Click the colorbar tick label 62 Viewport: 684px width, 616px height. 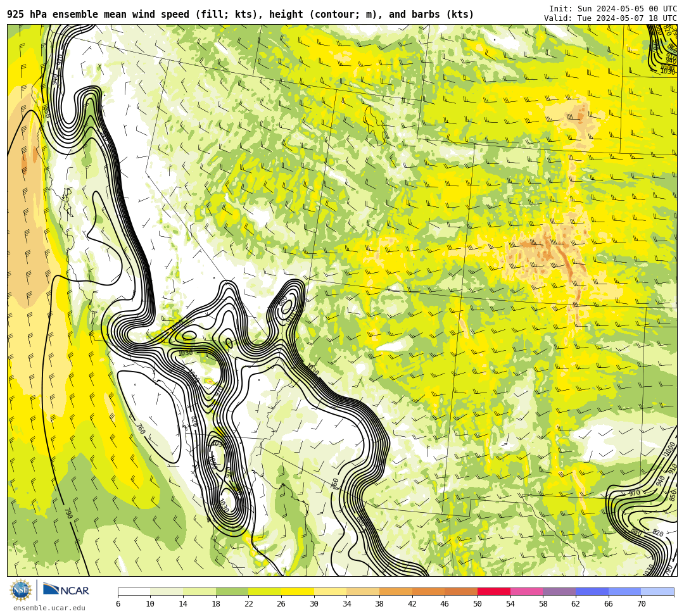click(x=576, y=604)
